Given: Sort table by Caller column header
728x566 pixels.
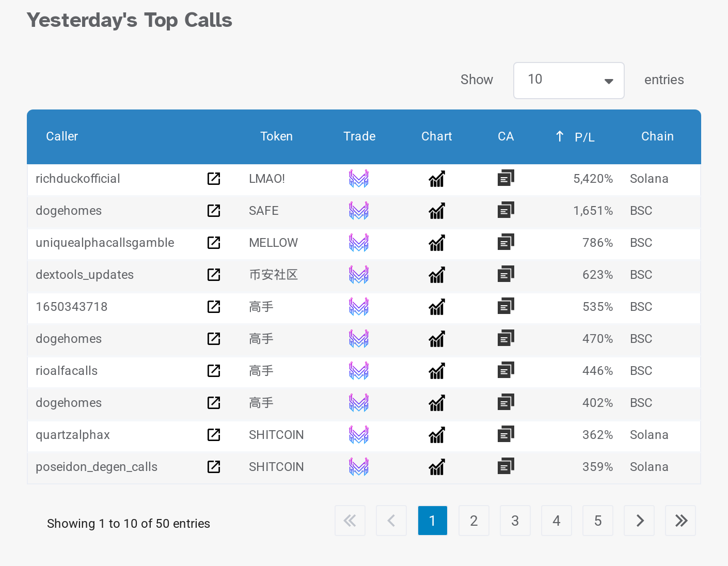Looking at the screenshot, I should (x=62, y=136).
